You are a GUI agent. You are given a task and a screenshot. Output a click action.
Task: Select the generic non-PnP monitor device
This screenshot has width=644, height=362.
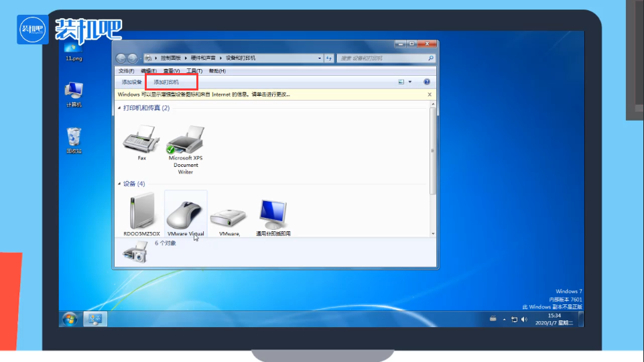pos(273,215)
